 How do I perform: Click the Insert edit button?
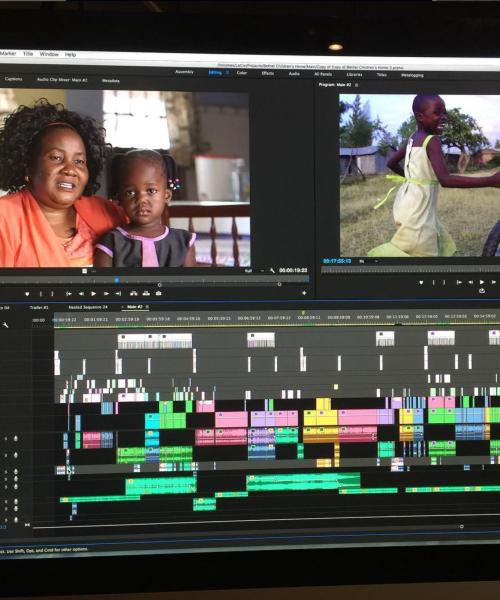click(134, 293)
